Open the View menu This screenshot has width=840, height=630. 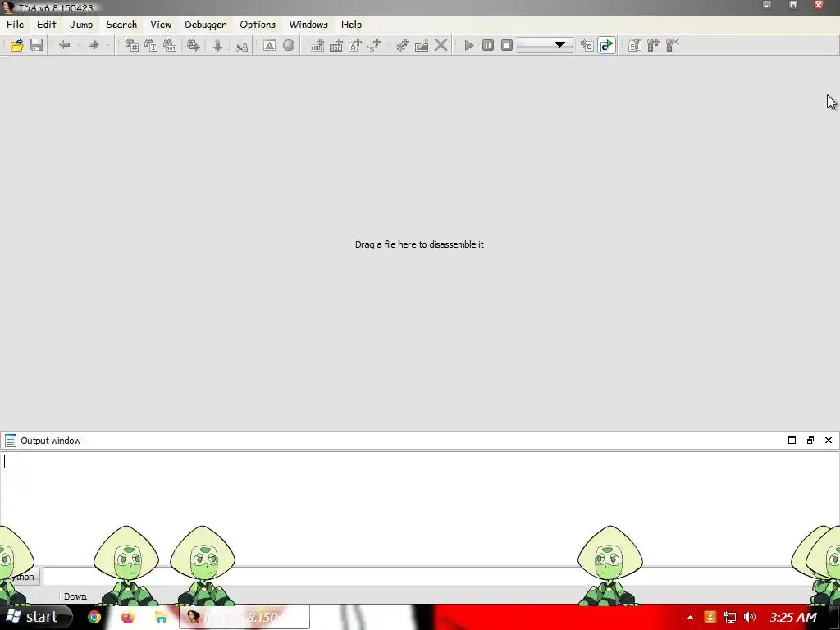click(x=161, y=25)
